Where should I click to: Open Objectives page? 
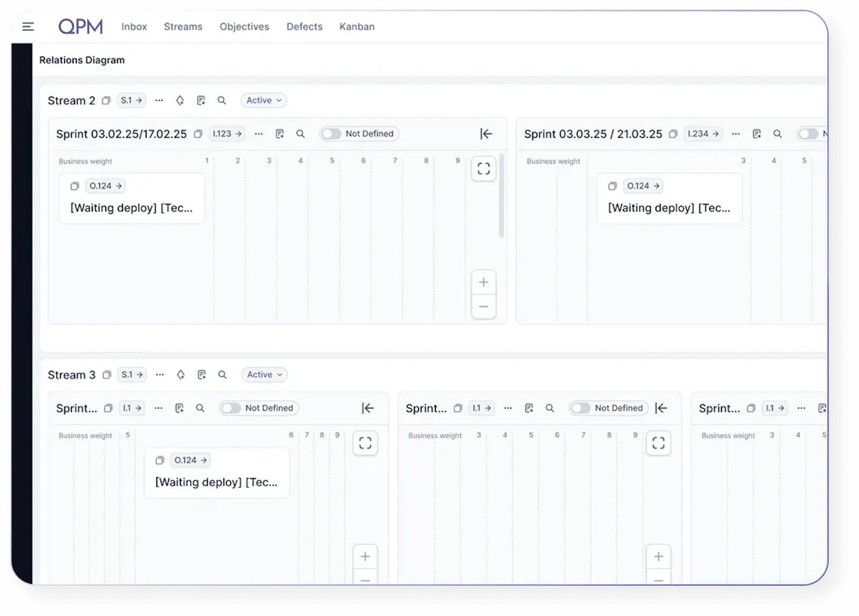pyautogui.click(x=244, y=26)
